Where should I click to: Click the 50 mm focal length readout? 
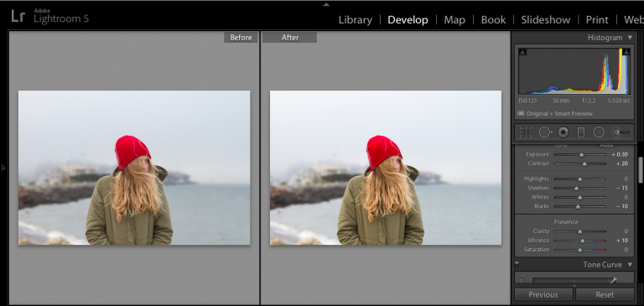click(x=561, y=101)
